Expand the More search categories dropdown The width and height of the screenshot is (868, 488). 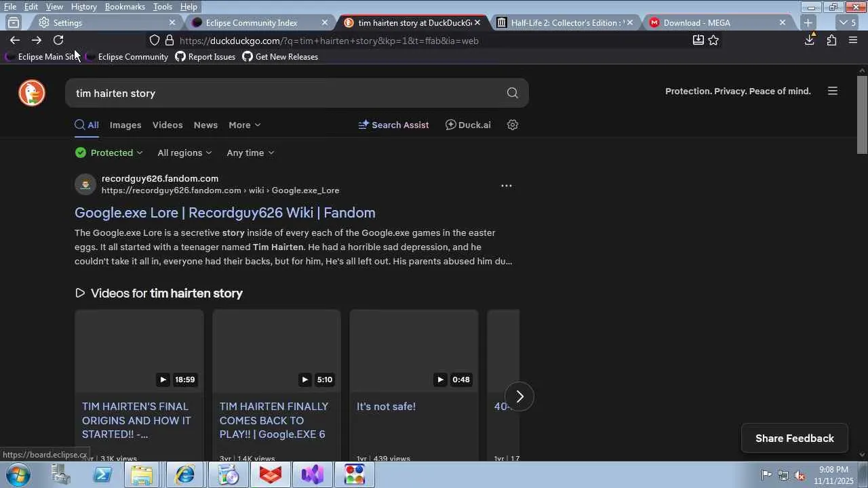244,125
